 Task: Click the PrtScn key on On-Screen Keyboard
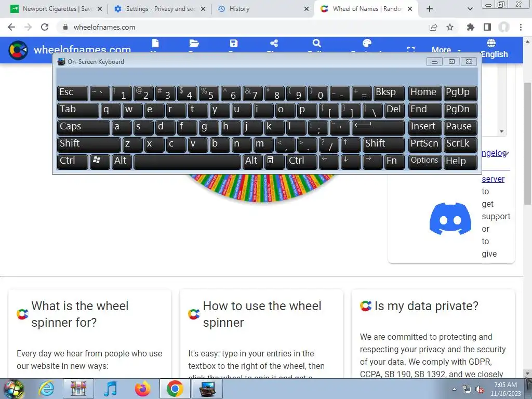425,144
